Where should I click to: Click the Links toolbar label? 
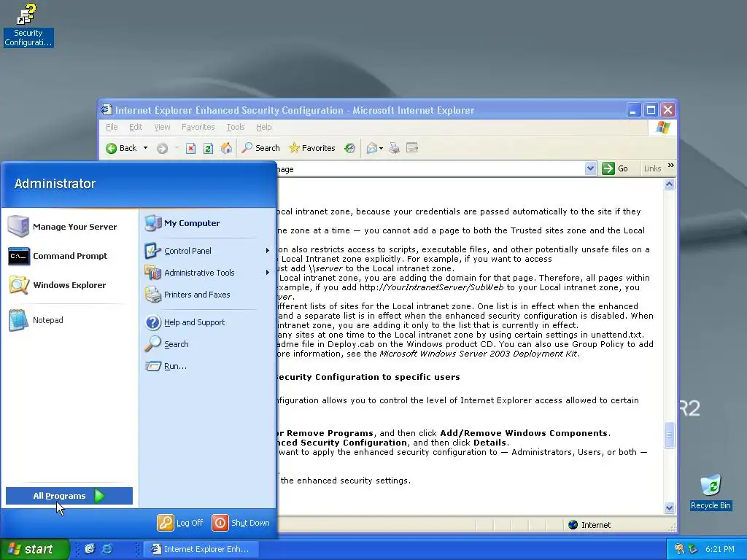652,168
